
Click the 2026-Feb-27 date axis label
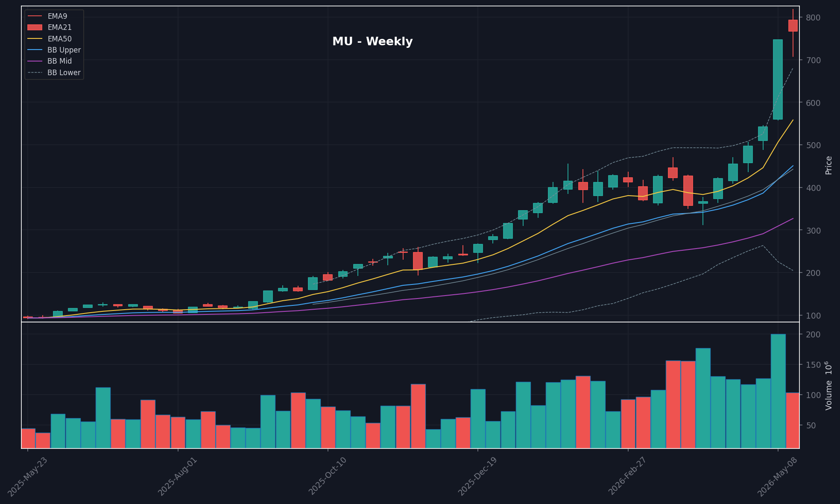(x=628, y=476)
